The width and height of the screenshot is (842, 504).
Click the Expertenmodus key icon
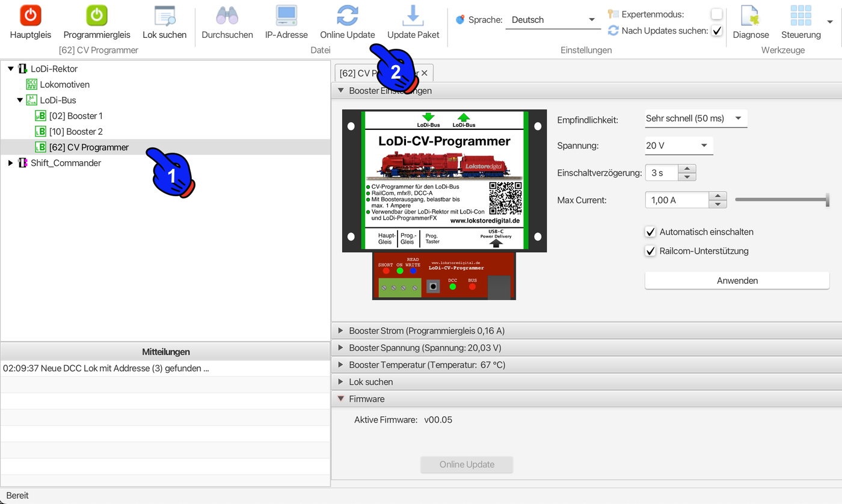[613, 14]
